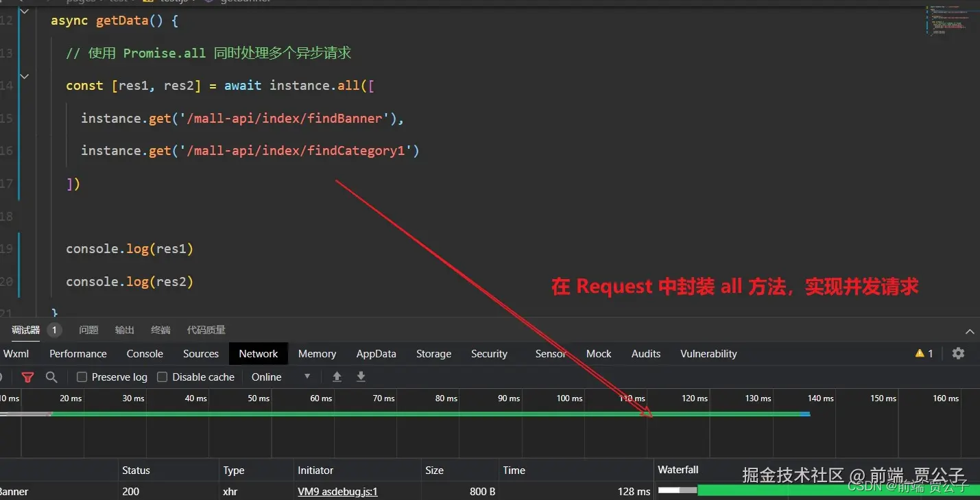Select the Network tab
The image size is (980, 500).
coord(259,354)
